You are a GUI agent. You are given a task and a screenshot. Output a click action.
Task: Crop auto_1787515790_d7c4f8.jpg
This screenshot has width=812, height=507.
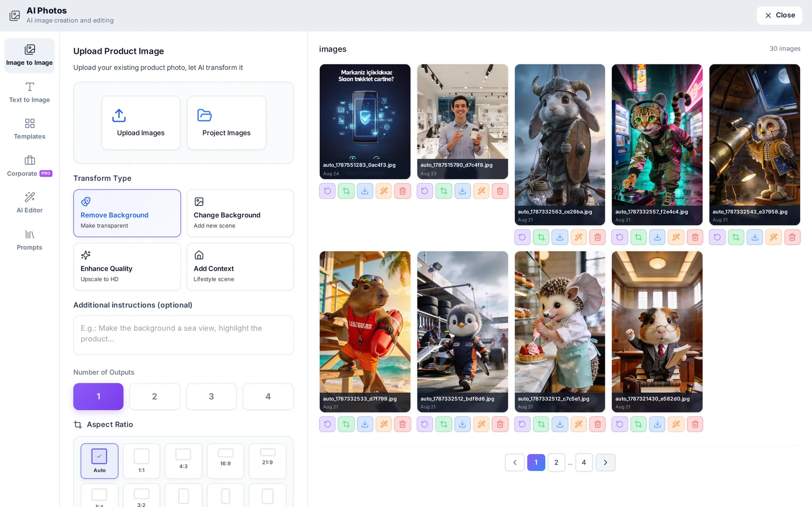(444, 191)
